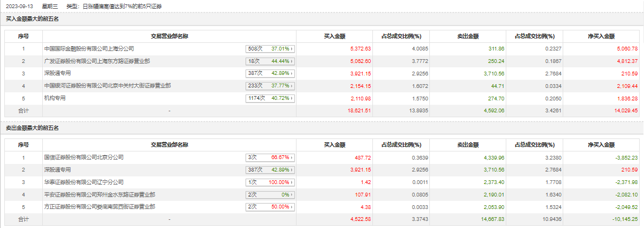Open the 2次 50.00% badge
644x228 pixels.
(270, 207)
